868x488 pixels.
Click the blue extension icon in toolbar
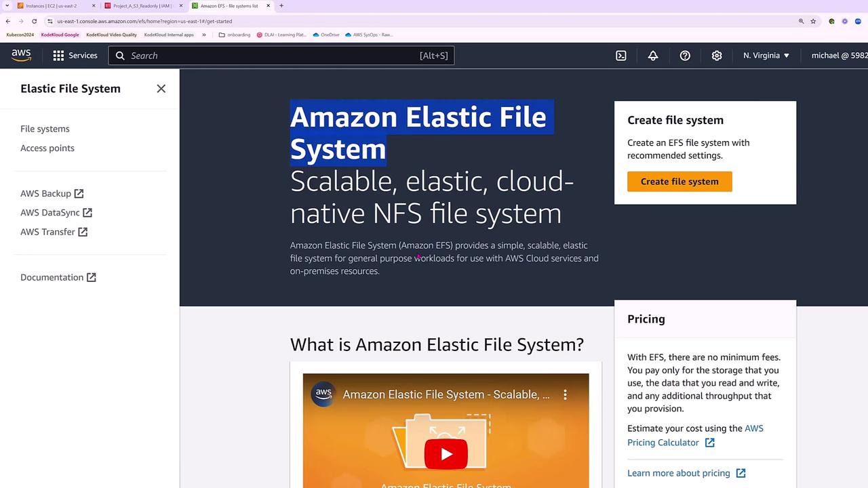(857, 21)
